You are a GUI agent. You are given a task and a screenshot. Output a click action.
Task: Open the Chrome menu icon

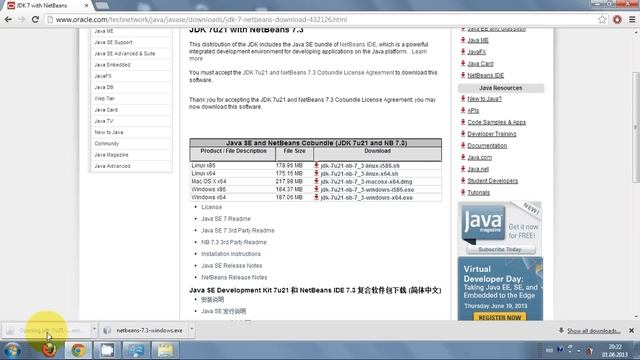[632, 19]
